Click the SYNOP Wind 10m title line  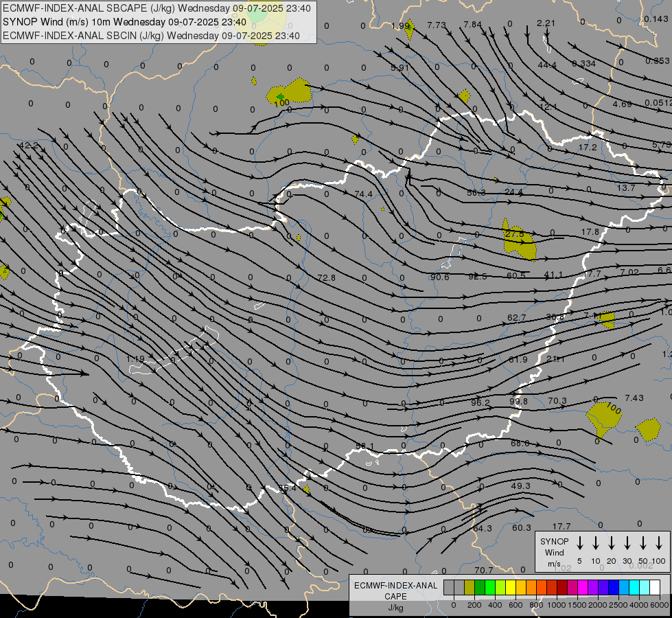pyautogui.click(x=124, y=22)
